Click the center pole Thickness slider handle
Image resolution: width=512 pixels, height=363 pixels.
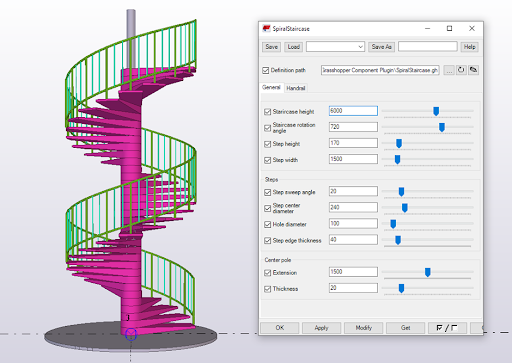pos(402,288)
